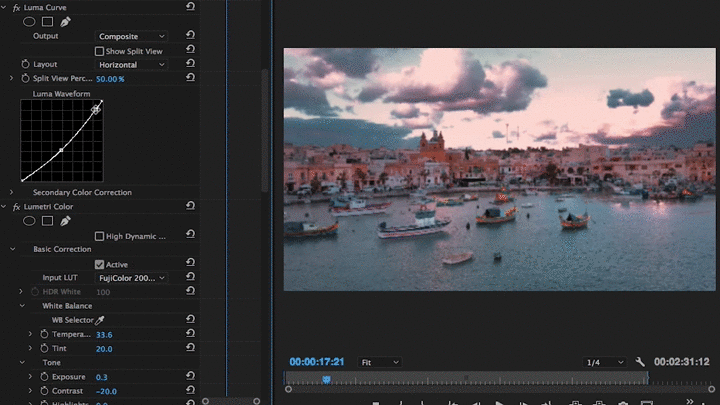Click the Lumetri Color pen mask tool
The image size is (720, 405).
(65, 221)
